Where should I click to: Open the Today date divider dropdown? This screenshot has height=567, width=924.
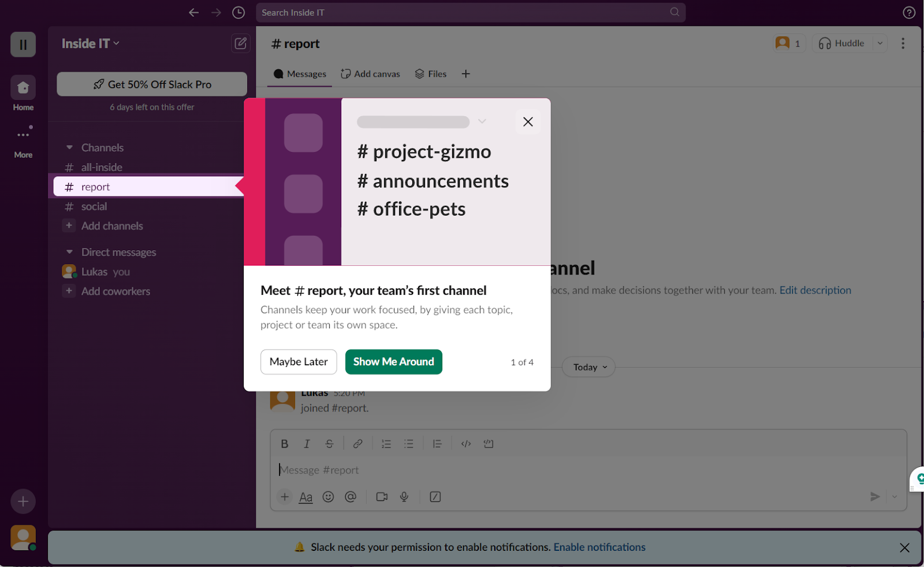click(x=588, y=366)
